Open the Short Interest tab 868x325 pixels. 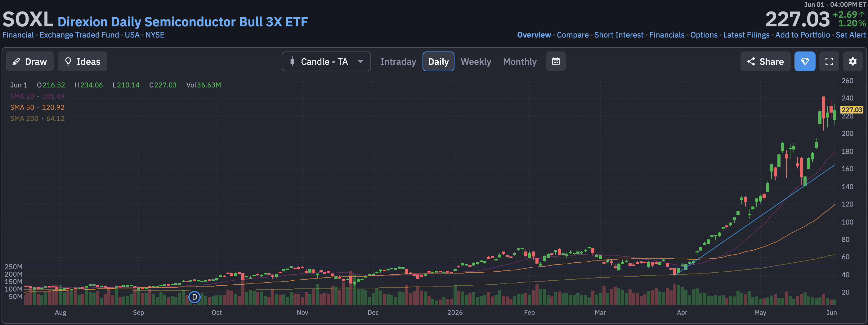coord(619,35)
